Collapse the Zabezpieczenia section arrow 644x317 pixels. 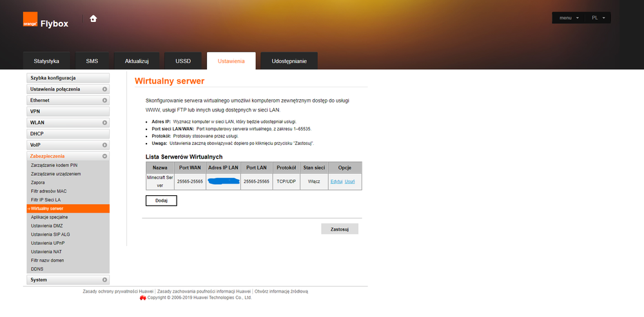coord(104,156)
